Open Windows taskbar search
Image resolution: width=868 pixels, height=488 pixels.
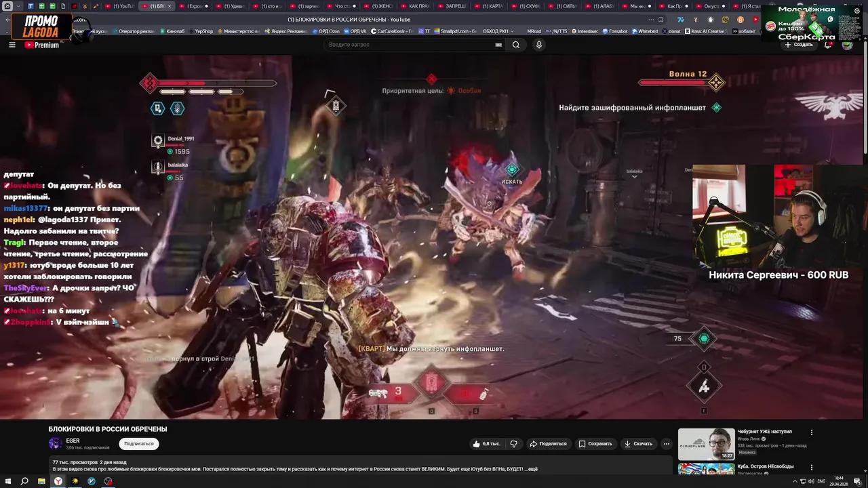pos(24,481)
